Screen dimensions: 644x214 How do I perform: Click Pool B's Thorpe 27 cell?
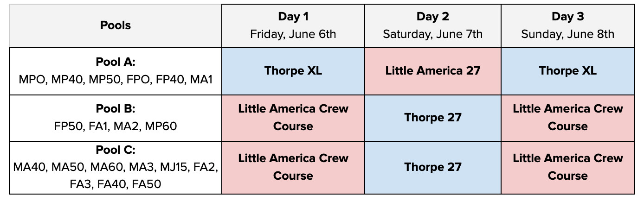point(432,117)
